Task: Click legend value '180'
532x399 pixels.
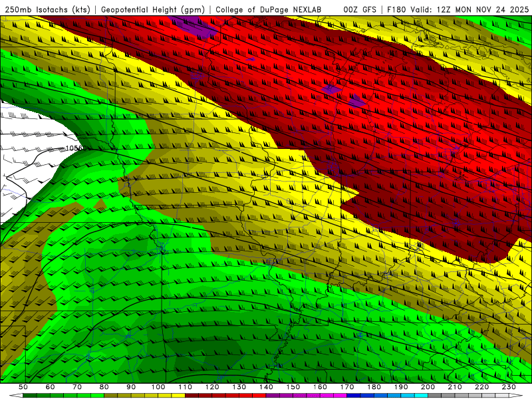Action: click(374, 387)
